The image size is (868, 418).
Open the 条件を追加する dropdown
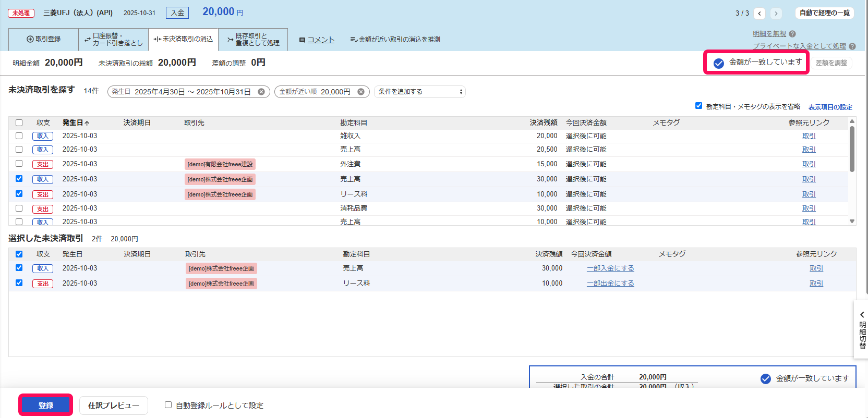420,92
